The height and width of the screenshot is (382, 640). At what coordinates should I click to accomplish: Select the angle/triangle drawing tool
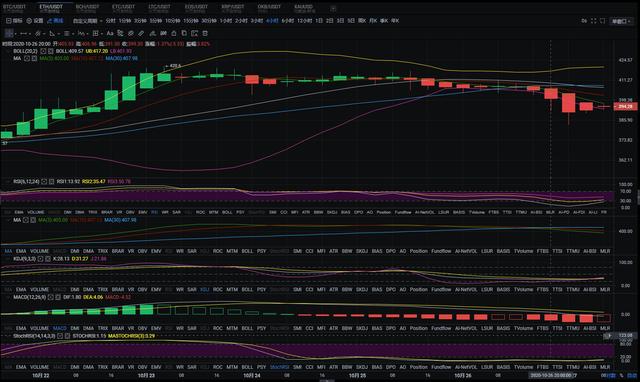[x=52, y=33]
